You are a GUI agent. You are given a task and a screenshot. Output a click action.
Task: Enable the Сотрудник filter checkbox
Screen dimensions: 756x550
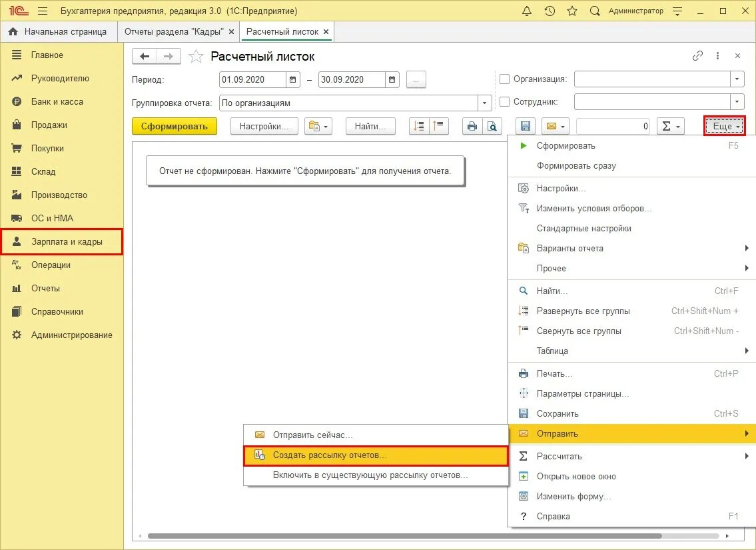click(x=504, y=102)
